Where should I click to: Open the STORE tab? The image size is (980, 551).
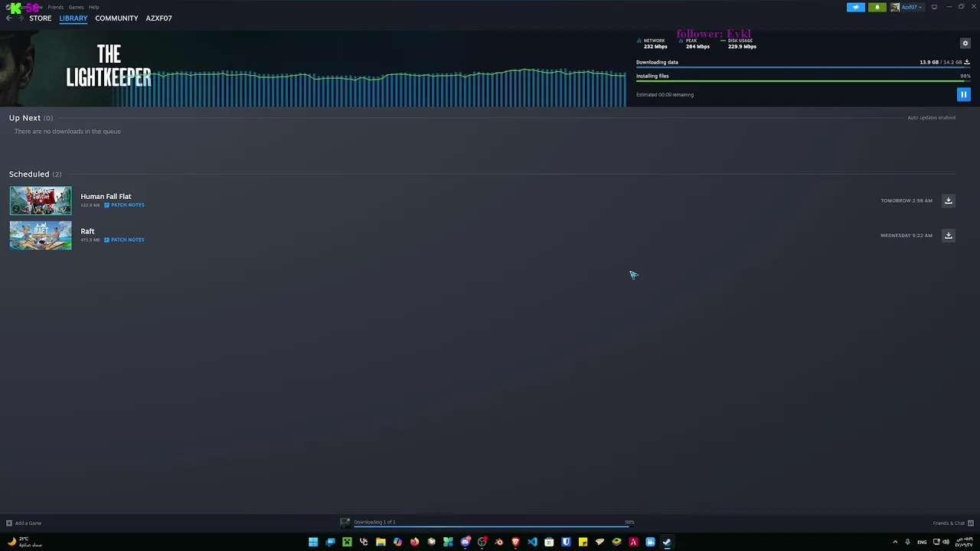(x=40, y=18)
